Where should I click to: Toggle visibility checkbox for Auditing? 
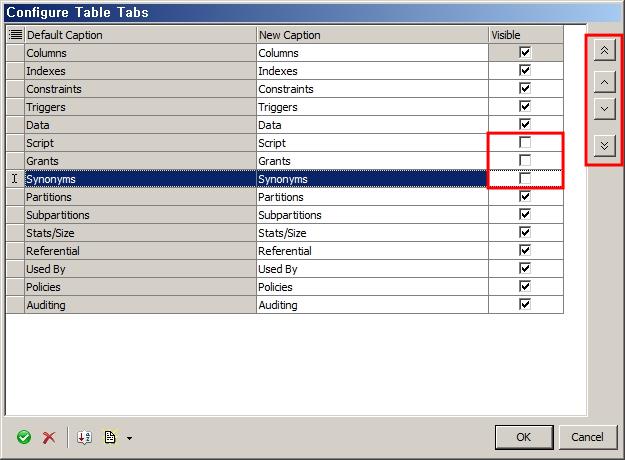tap(525, 305)
